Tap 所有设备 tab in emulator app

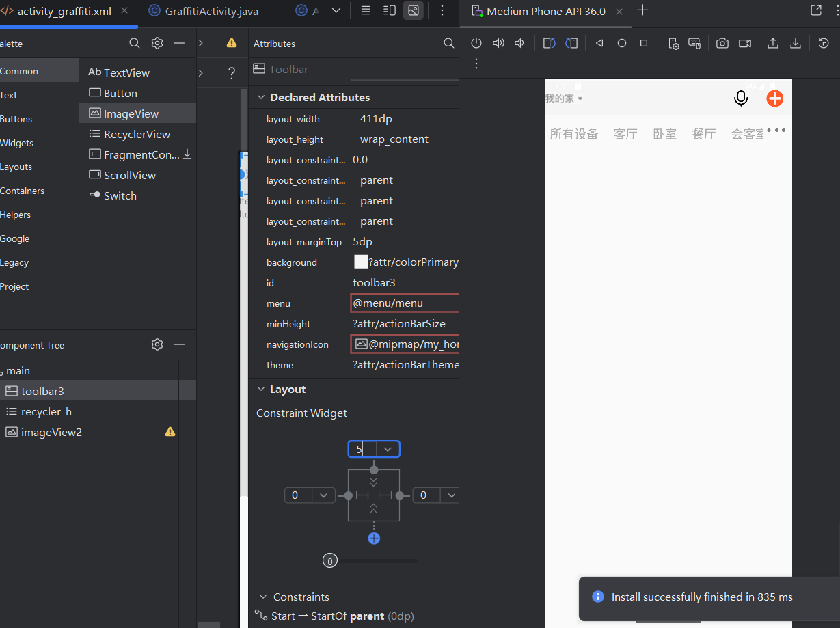click(x=574, y=134)
